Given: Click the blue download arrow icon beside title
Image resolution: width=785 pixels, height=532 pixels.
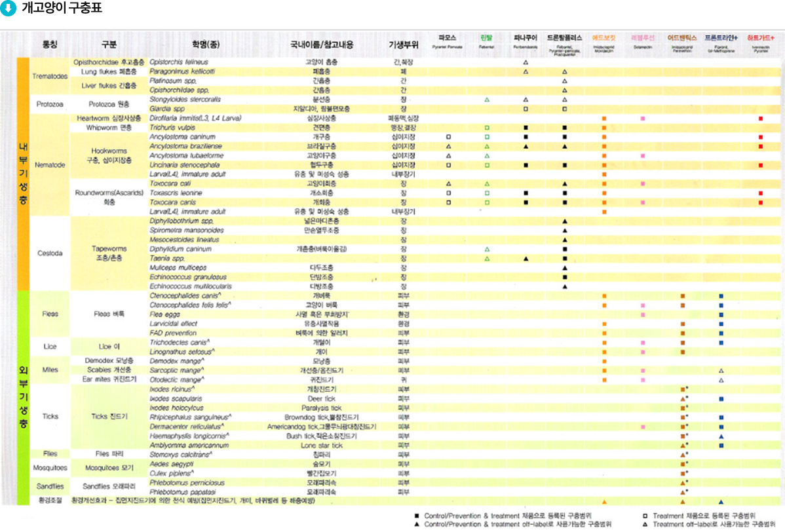Looking at the screenshot, I should pyautogui.click(x=10, y=10).
